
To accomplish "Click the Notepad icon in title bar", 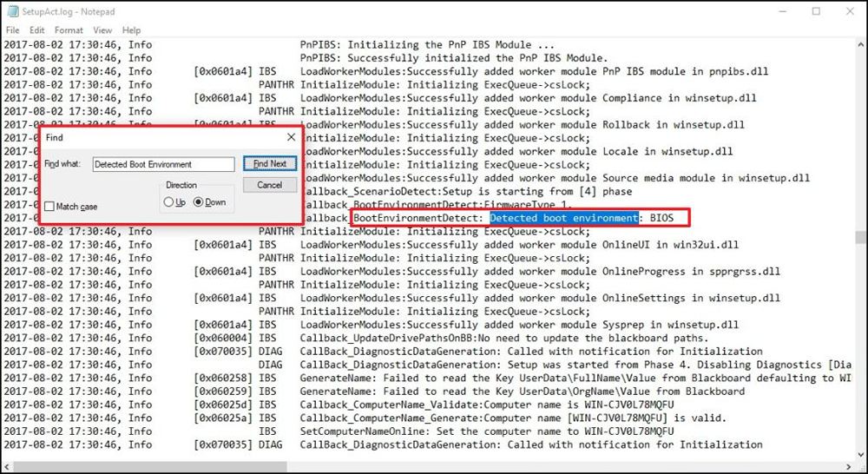I will pyautogui.click(x=11, y=11).
